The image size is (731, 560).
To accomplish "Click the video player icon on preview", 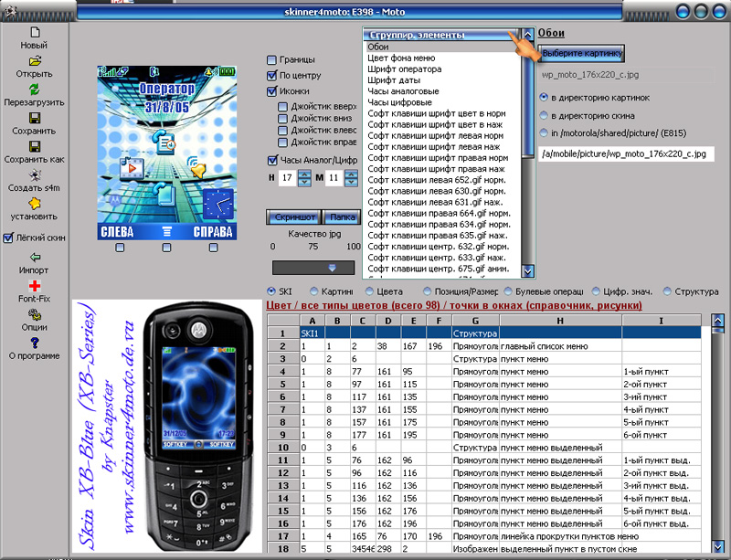I will [132, 168].
